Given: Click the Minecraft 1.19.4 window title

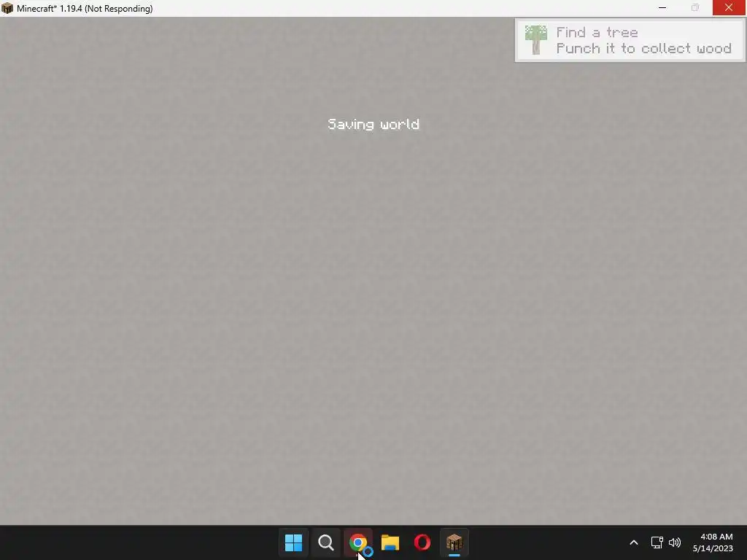Looking at the screenshot, I should (x=85, y=9).
